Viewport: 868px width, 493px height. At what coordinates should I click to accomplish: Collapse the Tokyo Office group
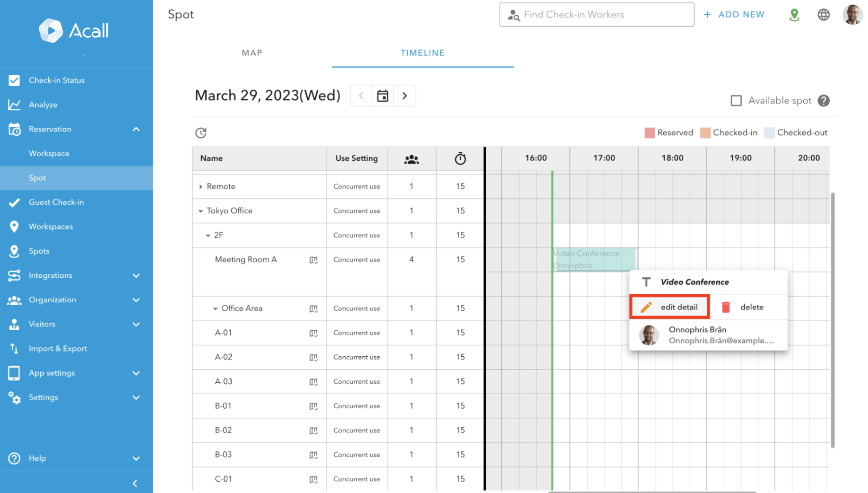[x=200, y=211]
